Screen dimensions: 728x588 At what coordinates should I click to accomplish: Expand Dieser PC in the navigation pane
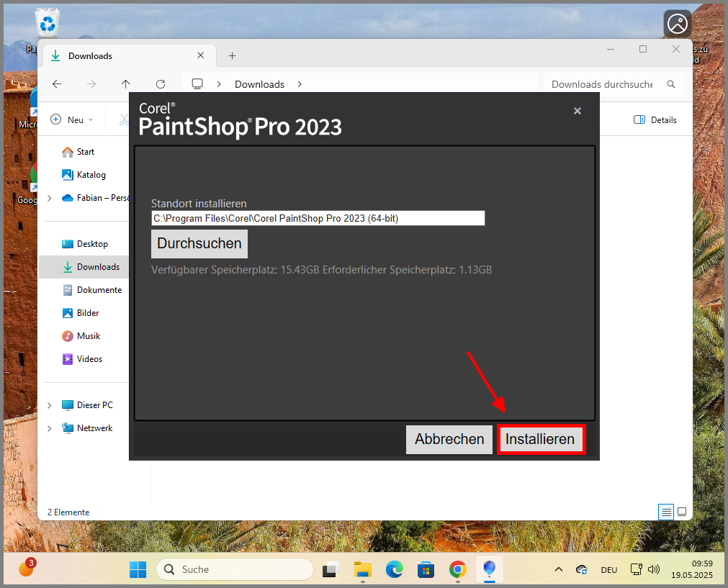coord(49,404)
